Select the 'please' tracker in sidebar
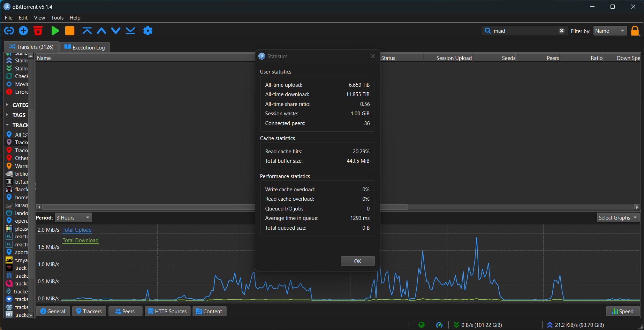Image resolution: width=644 pixels, height=330 pixels. point(17,229)
